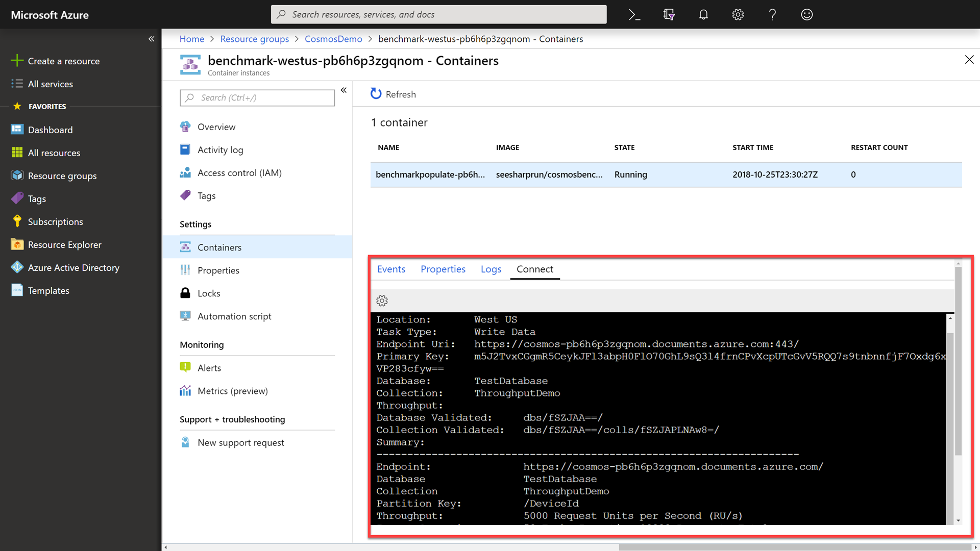Click the Containers icon in sidebar
The height and width of the screenshot is (551, 980).
[x=186, y=247]
